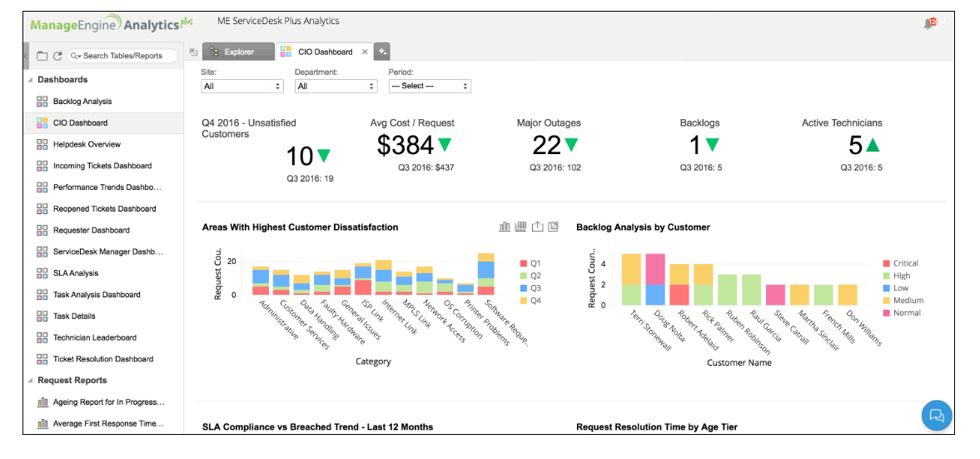Image resolution: width=980 pixels, height=459 pixels.
Task: Open the Department filter dropdown
Action: [x=336, y=86]
